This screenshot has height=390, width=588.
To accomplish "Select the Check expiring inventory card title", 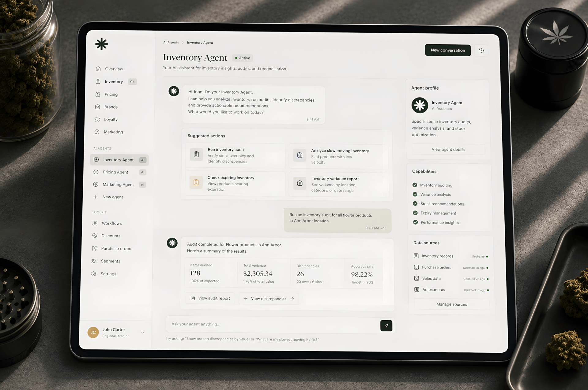I will tap(231, 177).
